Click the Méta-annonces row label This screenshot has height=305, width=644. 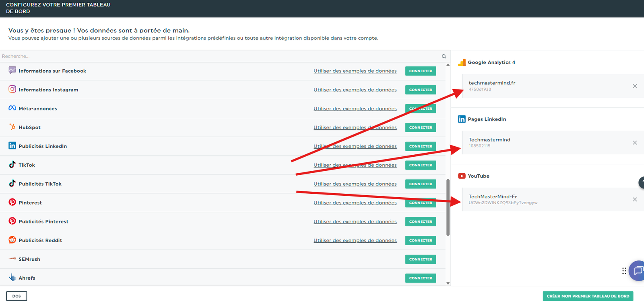click(38, 108)
